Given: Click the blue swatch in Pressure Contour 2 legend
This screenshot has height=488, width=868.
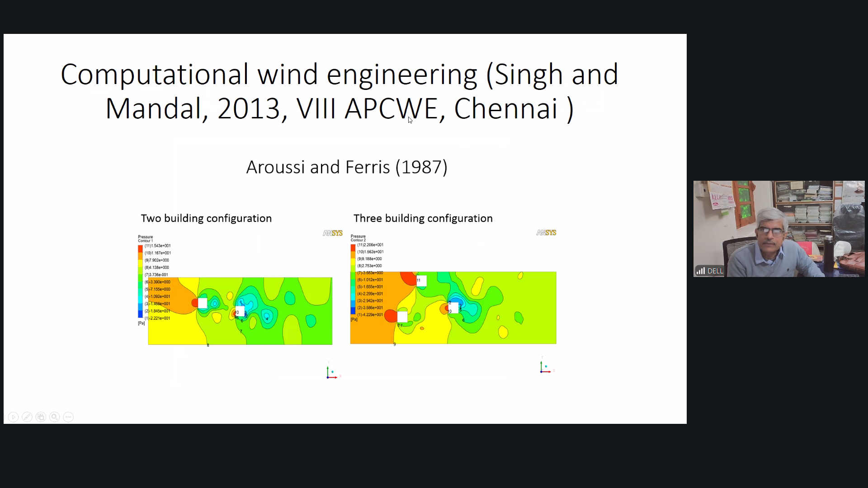Looking at the screenshot, I should tap(353, 311).
